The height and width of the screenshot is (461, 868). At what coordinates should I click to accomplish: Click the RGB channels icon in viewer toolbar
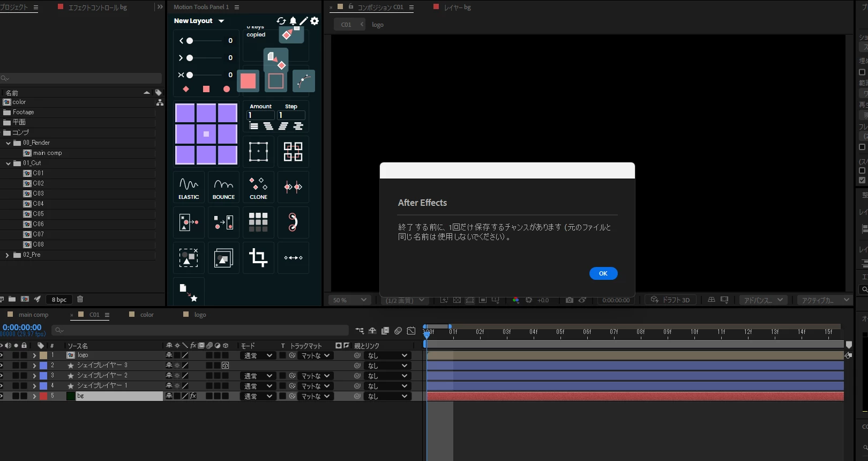point(516,300)
